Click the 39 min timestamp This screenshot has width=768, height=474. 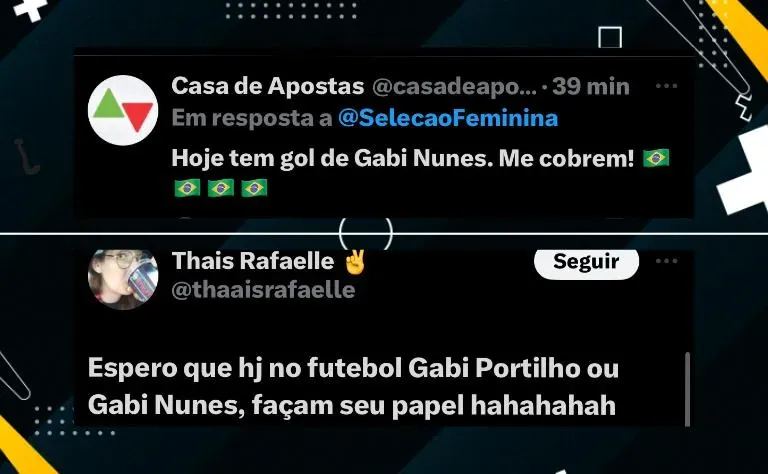click(591, 87)
